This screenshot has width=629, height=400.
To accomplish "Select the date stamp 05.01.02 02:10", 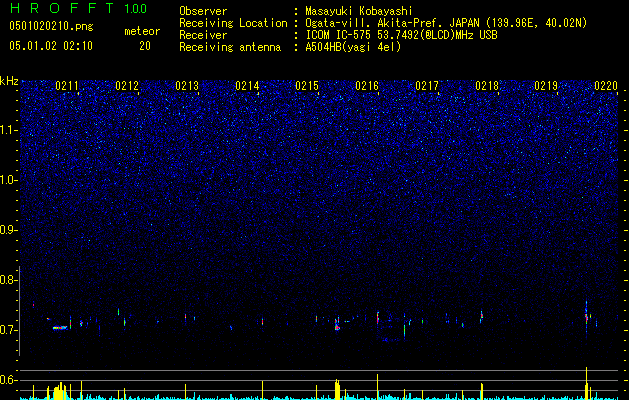I will point(51,46).
